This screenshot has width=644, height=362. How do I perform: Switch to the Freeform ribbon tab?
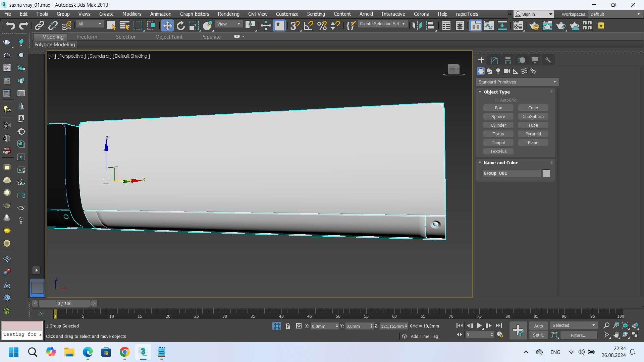[87, 37]
